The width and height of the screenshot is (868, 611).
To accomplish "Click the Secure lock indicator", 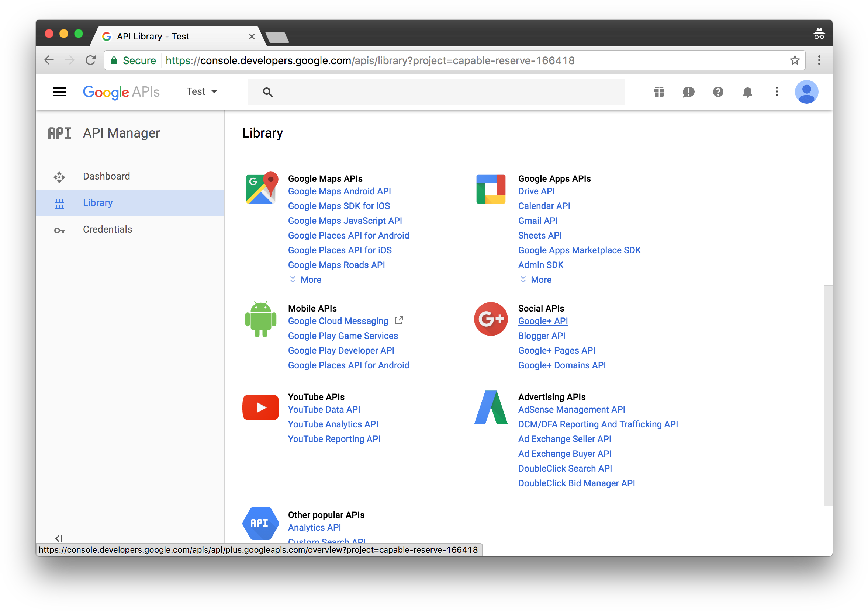I will click(x=133, y=60).
